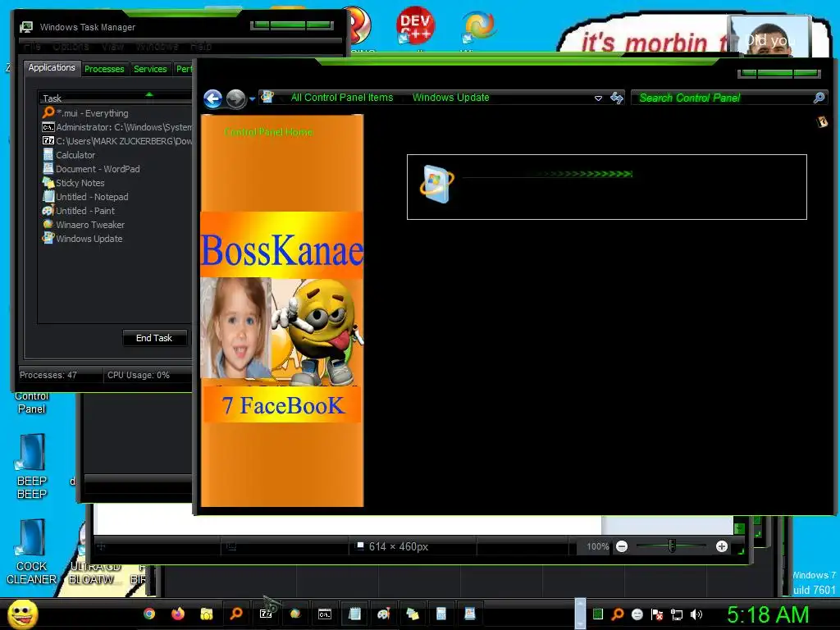Open the File menu in Task Manager
The height and width of the screenshot is (630, 840).
click(x=32, y=47)
